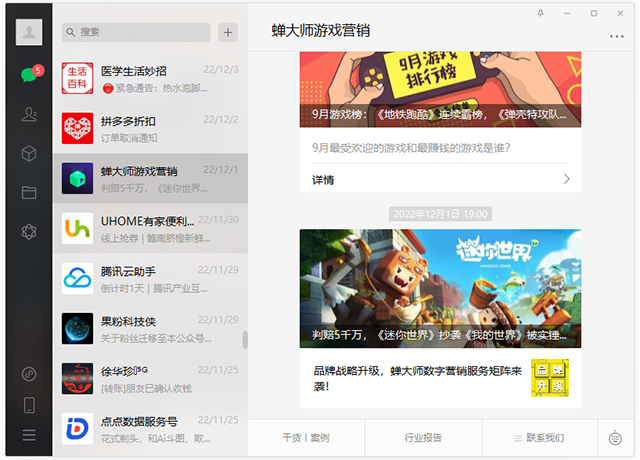Viewport: 640px width, 460px height.
Task: Click the [转账]朋友已确认收钱 preview
Action: click(146, 389)
